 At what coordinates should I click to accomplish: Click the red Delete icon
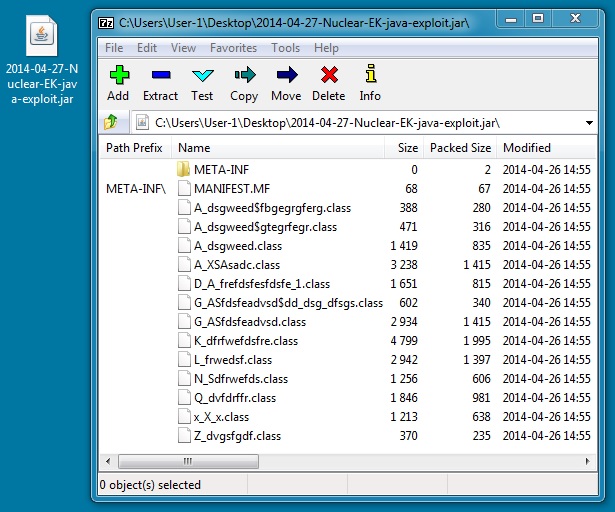328,82
